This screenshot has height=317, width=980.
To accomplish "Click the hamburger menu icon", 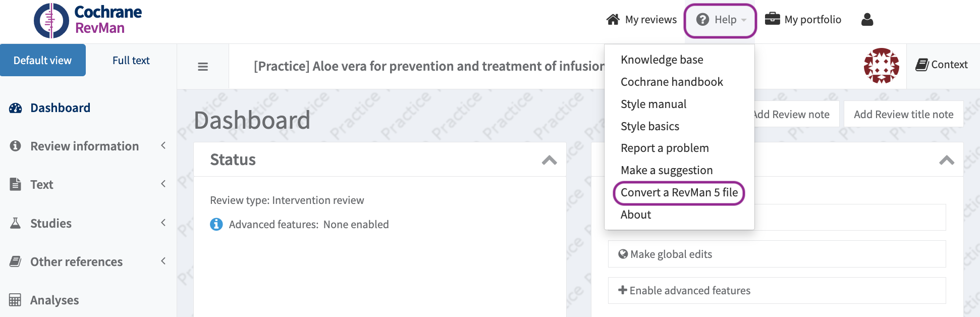I will [203, 67].
